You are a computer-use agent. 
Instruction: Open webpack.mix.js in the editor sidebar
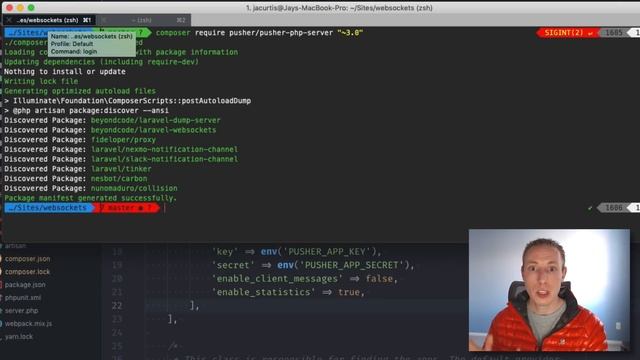click(x=29, y=324)
